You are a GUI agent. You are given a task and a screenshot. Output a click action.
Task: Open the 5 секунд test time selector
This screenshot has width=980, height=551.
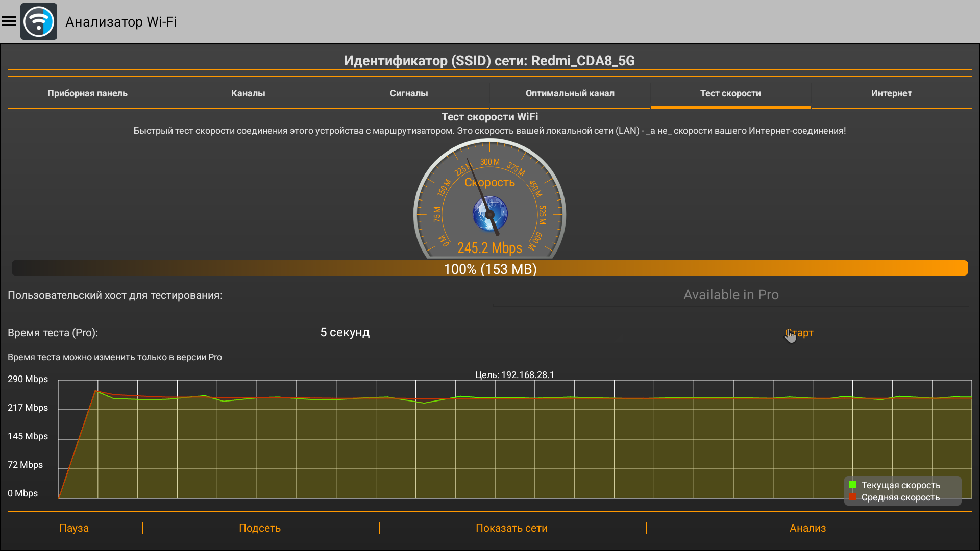345,332
